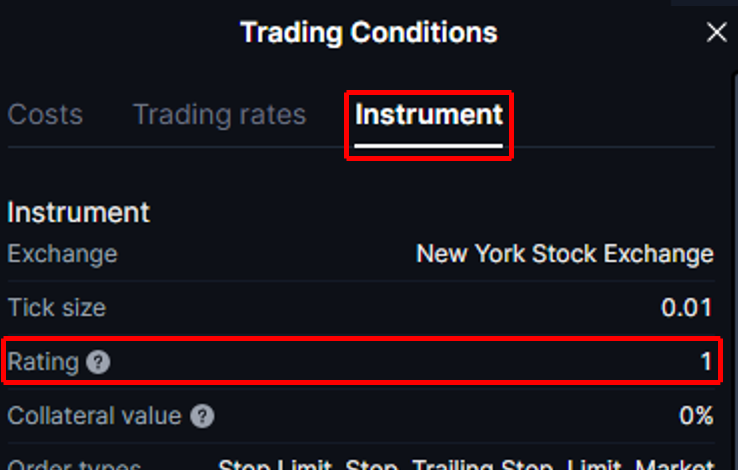This screenshot has height=470, width=738.
Task: Click the Tick size label
Action: 56,308
